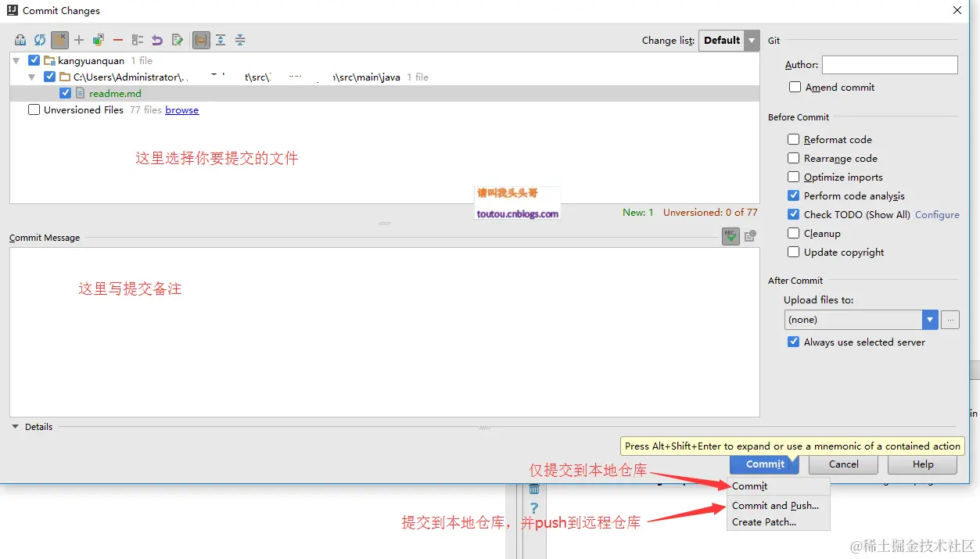Enable the Reformat code checkbox
980x559 pixels.
794,139
